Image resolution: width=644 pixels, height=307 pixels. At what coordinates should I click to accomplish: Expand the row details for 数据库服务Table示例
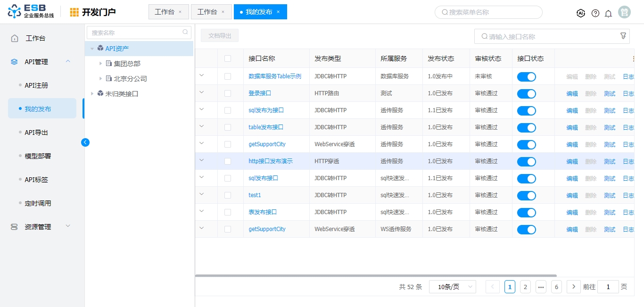click(202, 75)
